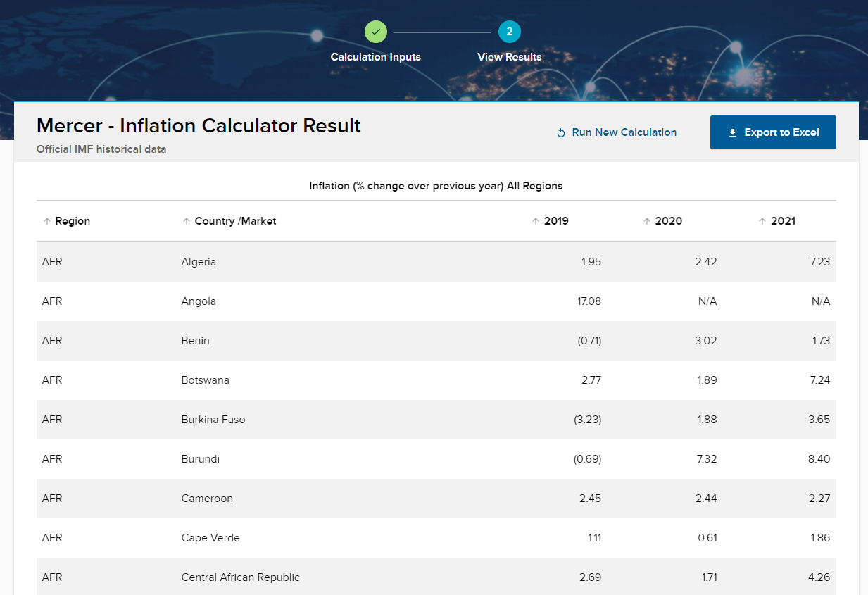The width and height of the screenshot is (868, 595).
Task: Click the sort arrow beside 2021 column
Action: [762, 220]
